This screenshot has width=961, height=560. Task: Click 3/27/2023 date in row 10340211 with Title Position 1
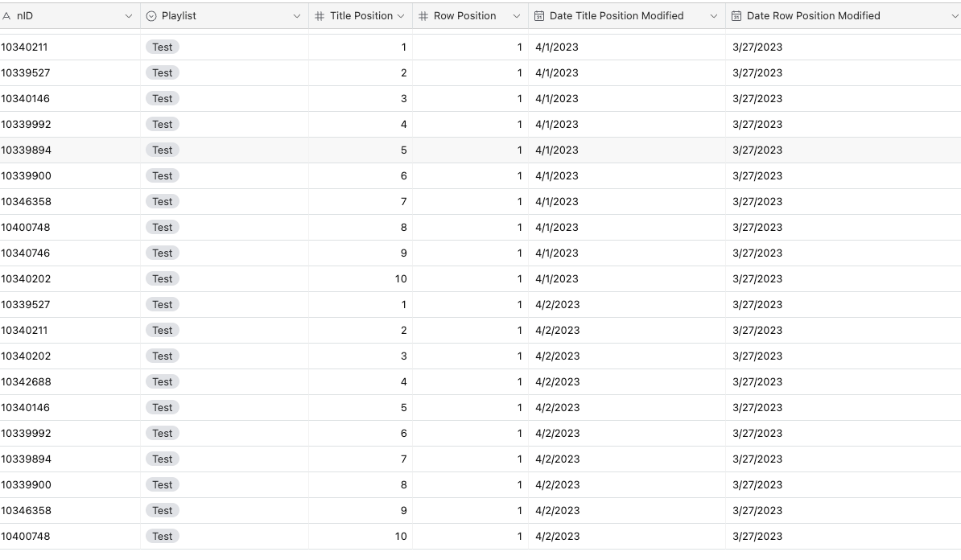click(757, 47)
